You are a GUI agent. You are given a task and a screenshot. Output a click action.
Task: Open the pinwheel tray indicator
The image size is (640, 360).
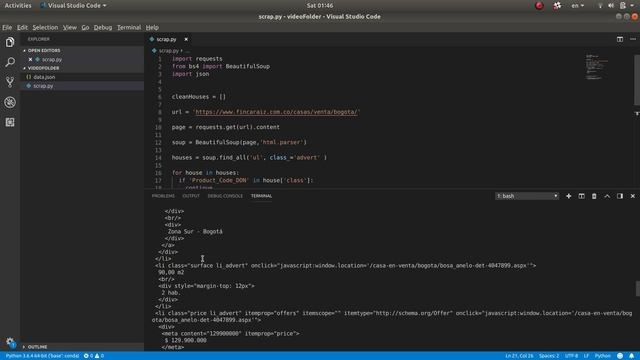tap(557, 6)
